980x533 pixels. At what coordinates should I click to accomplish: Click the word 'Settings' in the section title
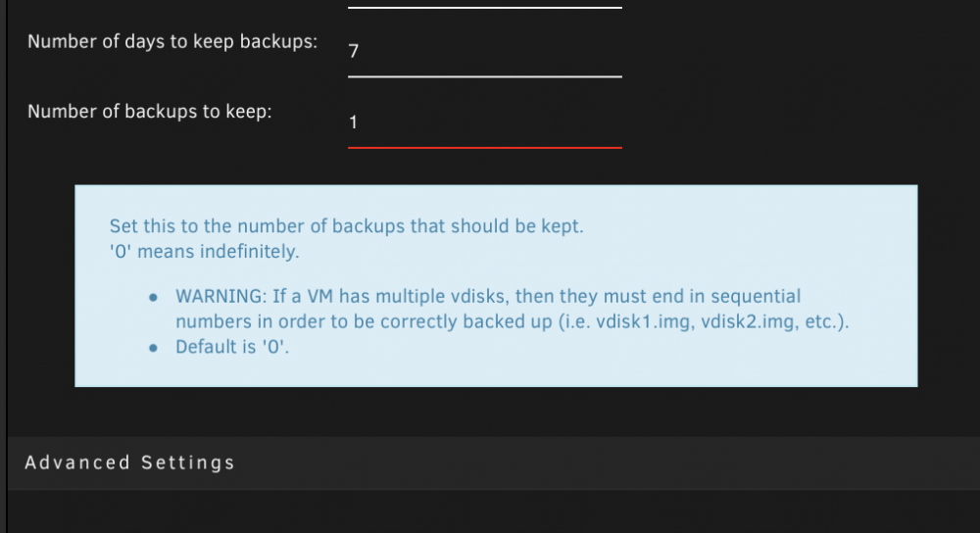pos(187,463)
